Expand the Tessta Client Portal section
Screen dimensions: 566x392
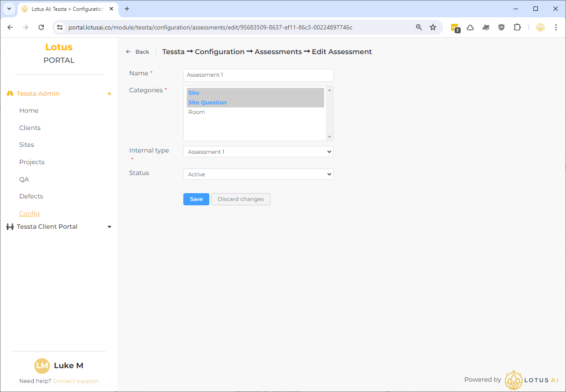[x=109, y=227]
